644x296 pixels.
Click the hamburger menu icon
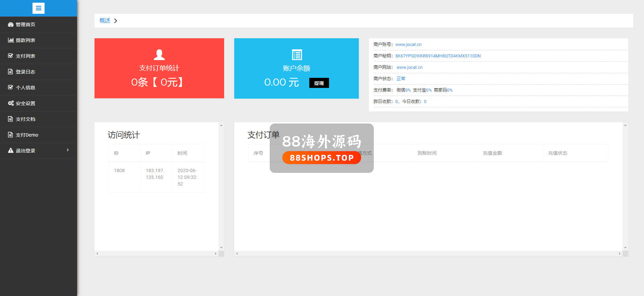[39, 8]
